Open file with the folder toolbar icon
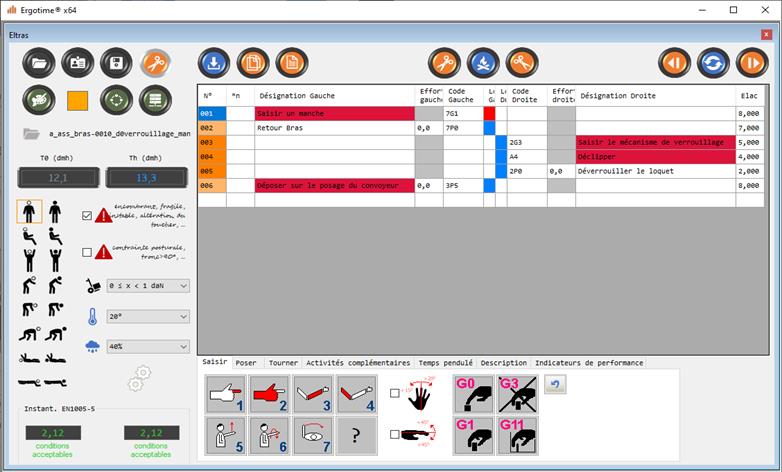Image resolution: width=782 pixels, height=472 pixels. pos(38,63)
